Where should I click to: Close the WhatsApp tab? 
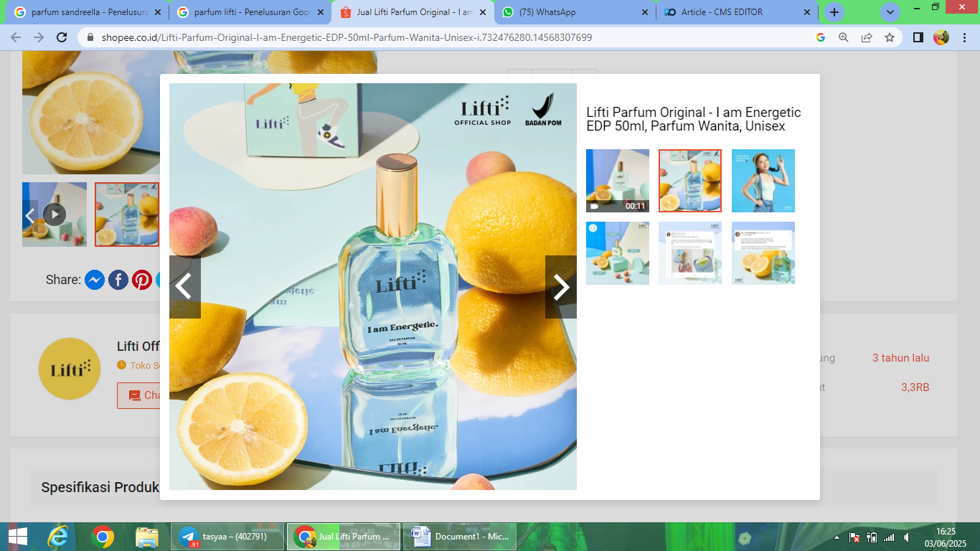pos(645,12)
